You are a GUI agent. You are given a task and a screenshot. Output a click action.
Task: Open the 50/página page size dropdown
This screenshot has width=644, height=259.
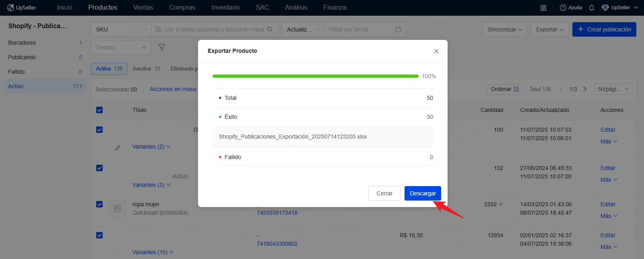(x=613, y=89)
